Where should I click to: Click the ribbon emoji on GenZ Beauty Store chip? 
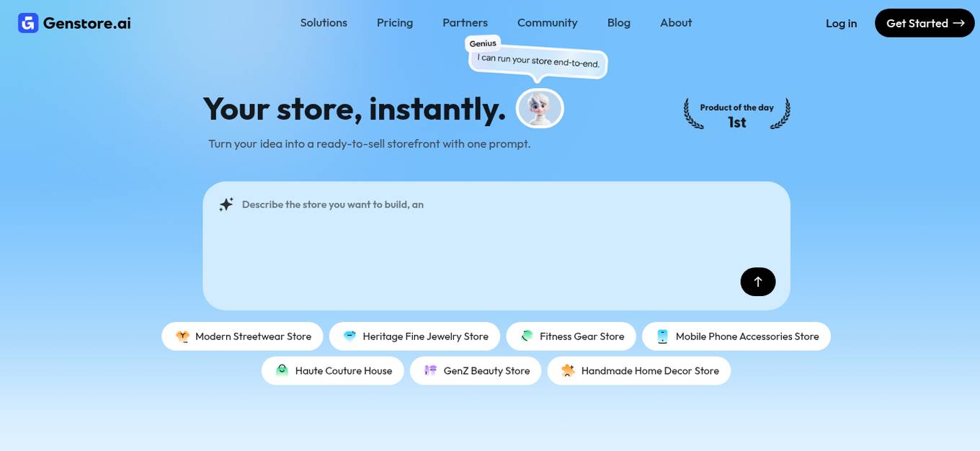pos(430,370)
